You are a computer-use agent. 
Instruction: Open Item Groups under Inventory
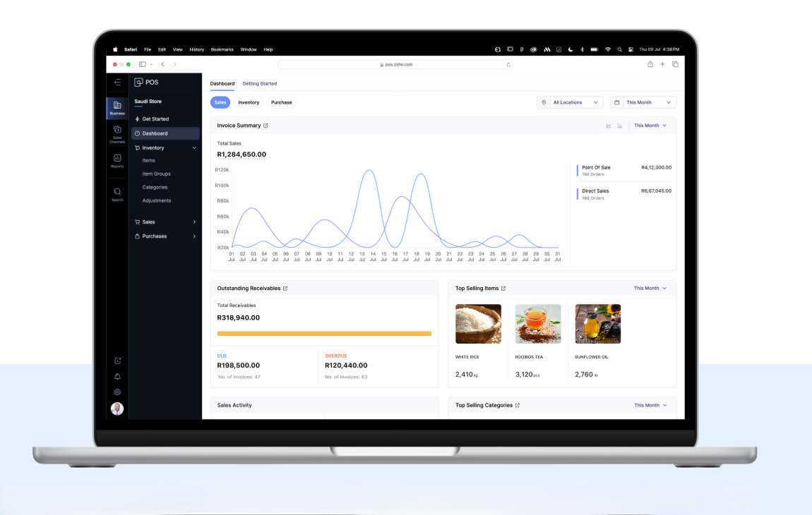tap(156, 174)
